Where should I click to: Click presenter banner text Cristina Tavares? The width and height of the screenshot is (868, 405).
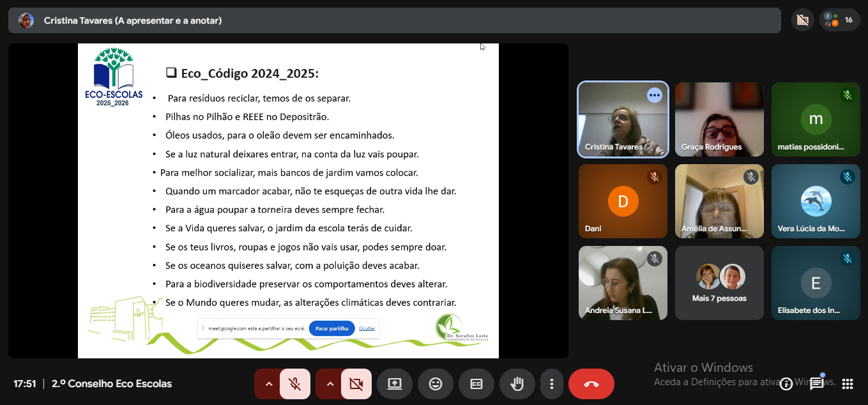pyautogui.click(x=133, y=20)
